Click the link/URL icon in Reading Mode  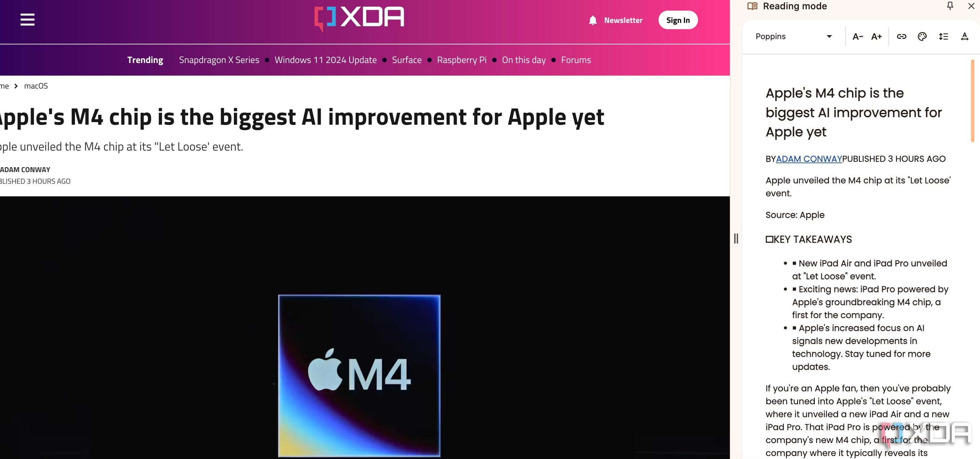pyautogui.click(x=902, y=36)
